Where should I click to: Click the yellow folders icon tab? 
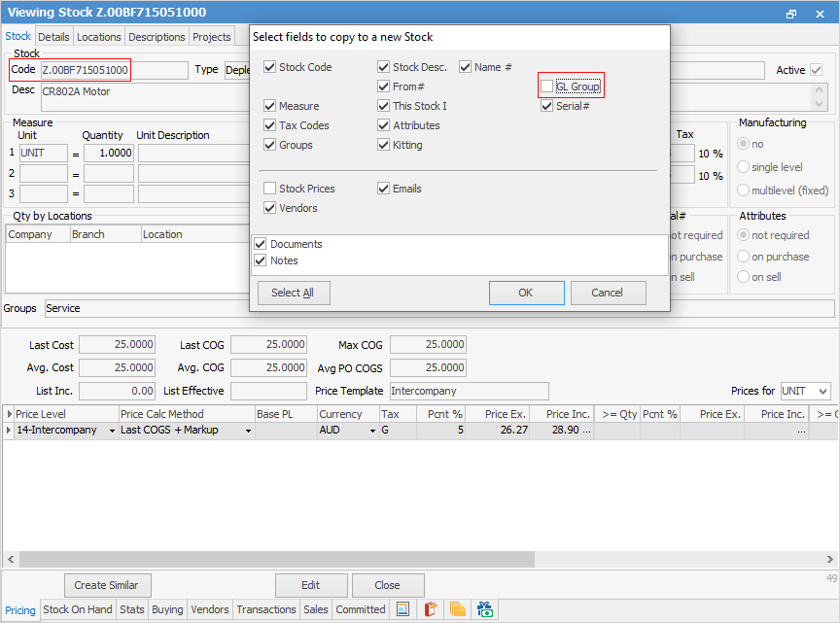point(458,610)
